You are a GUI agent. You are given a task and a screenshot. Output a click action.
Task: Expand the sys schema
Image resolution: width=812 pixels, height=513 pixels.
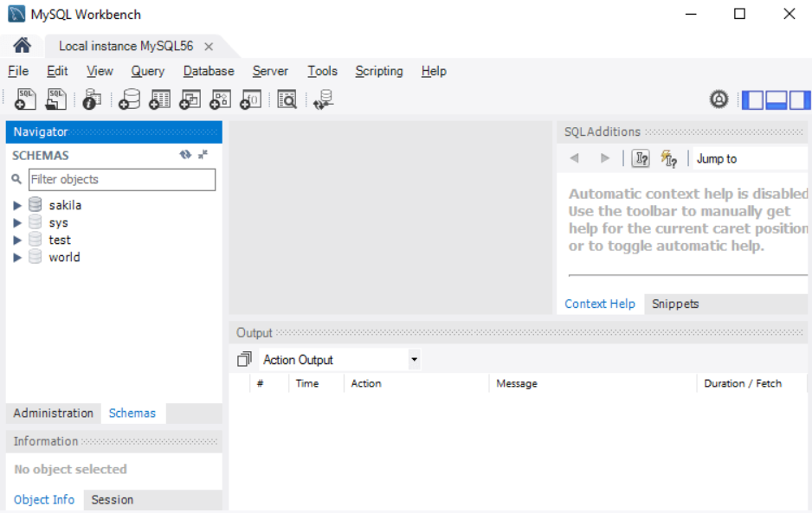tap(17, 223)
